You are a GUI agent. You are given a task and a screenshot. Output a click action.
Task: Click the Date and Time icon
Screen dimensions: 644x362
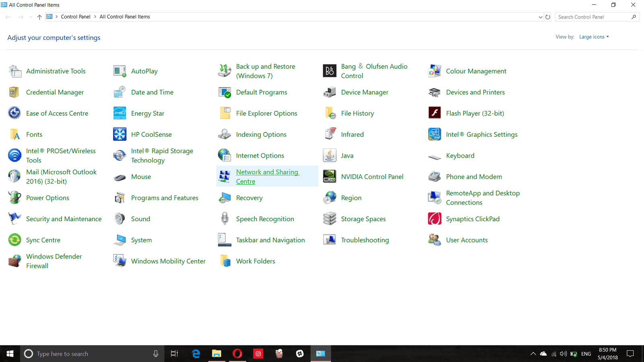[120, 92]
